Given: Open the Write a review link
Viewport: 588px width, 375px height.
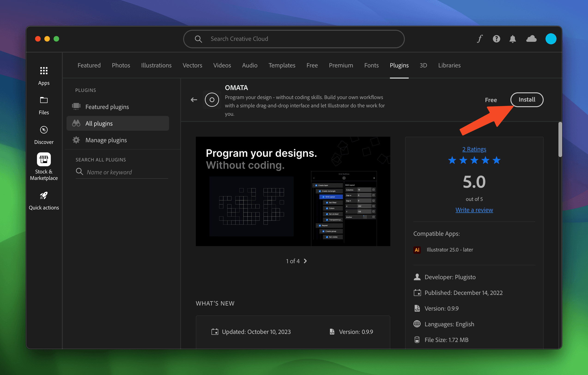Looking at the screenshot, I should [474, 210].
